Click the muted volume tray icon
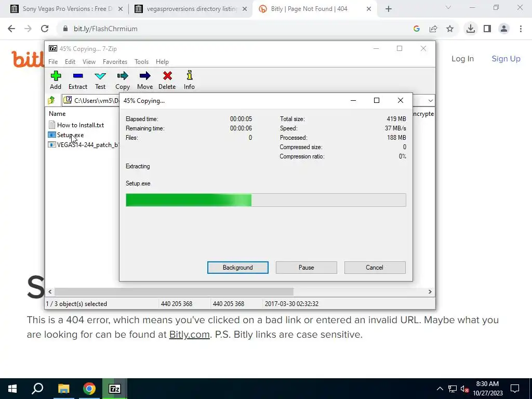 pyautogui.click(x=465, y=389)
